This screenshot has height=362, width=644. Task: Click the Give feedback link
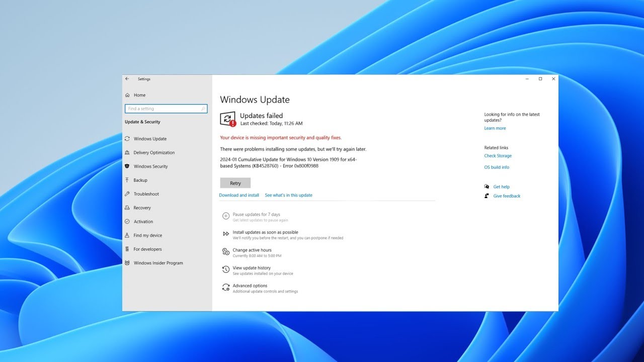(507, 196)
